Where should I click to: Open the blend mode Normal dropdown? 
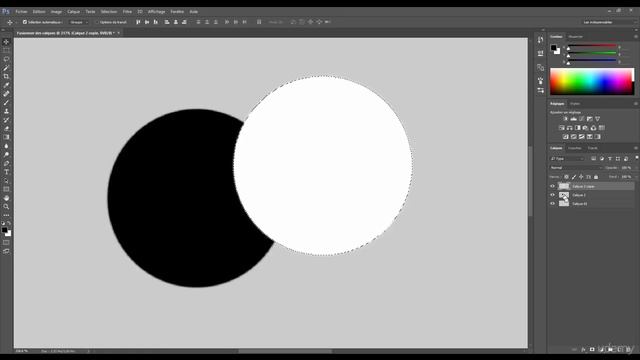click(576, 168)
